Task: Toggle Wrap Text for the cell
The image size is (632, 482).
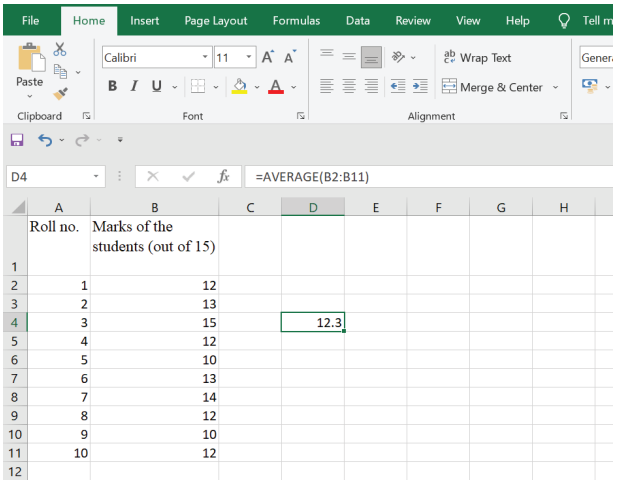Action: (476, 58)
